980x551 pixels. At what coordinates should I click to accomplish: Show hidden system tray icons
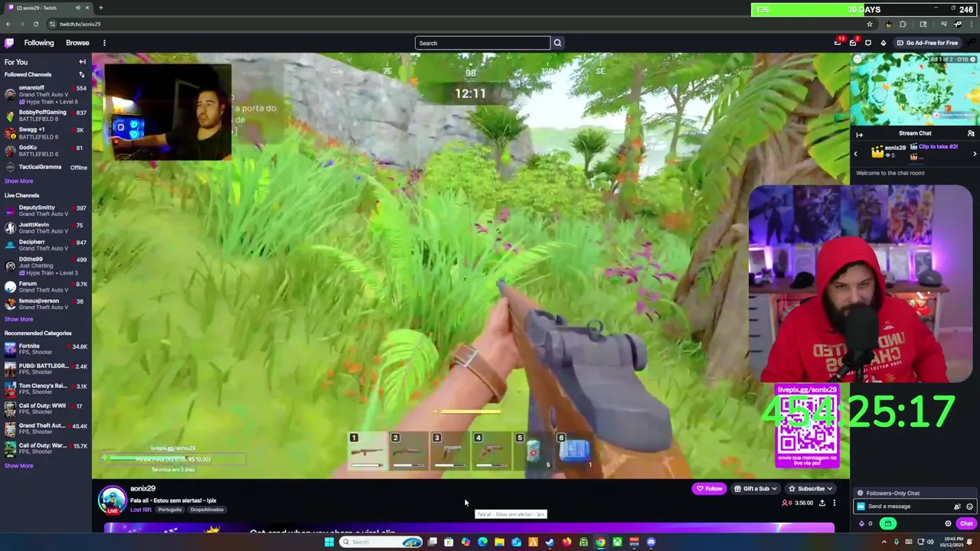[884, 542]
